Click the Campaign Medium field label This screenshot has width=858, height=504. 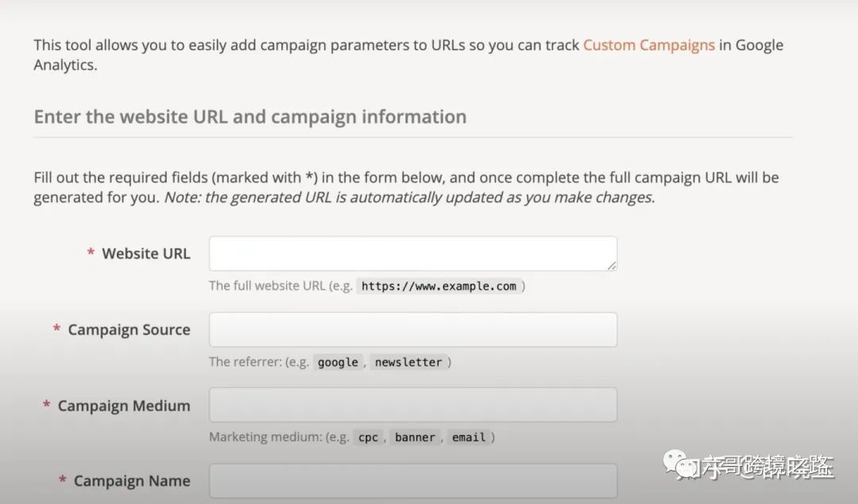124,406
